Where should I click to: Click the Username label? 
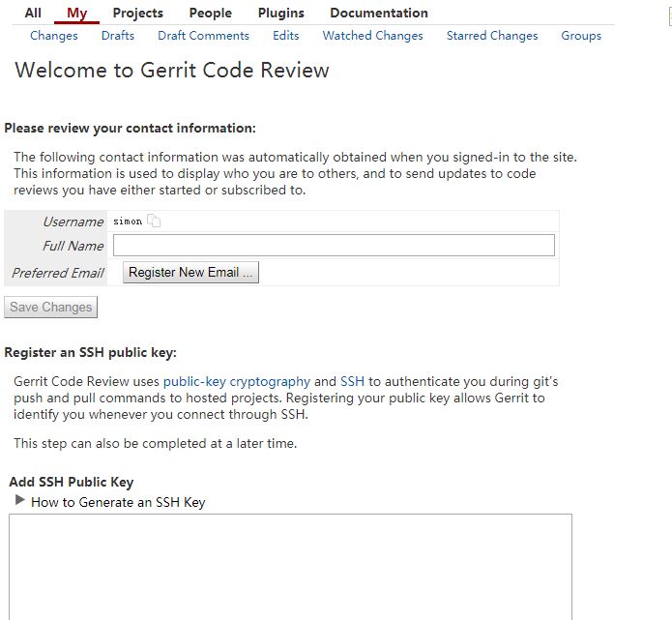[73, 221]
